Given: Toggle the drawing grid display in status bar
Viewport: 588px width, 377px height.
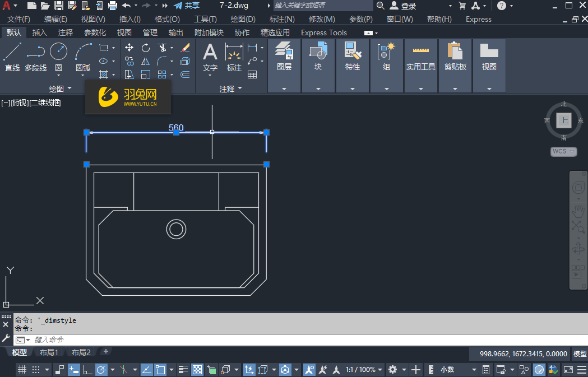Looking at the screenshot, I should click(x=22, y=370).
